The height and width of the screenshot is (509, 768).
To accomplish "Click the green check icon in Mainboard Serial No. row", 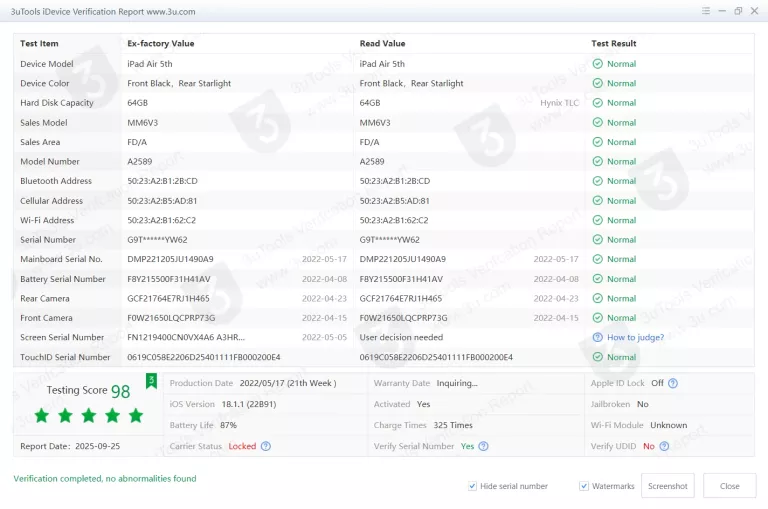I will click(598, 259).
